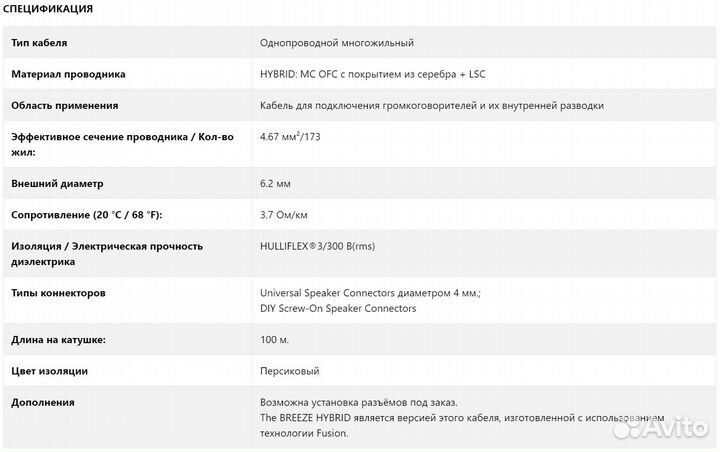The height and width of the screenshot is (452, 720).
Task: Click the DIY Screw-On Speaker Connectors text
Action: coord(337,308)
